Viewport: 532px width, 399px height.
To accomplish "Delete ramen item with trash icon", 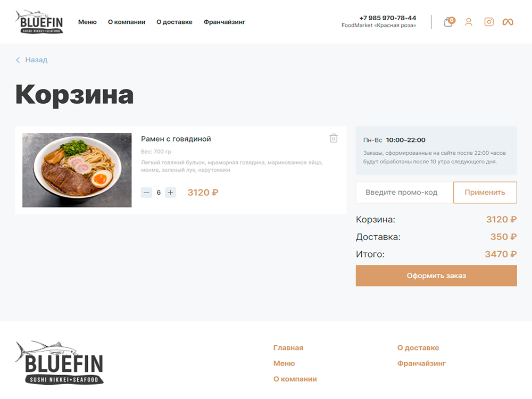I will [x=334, y=138].
